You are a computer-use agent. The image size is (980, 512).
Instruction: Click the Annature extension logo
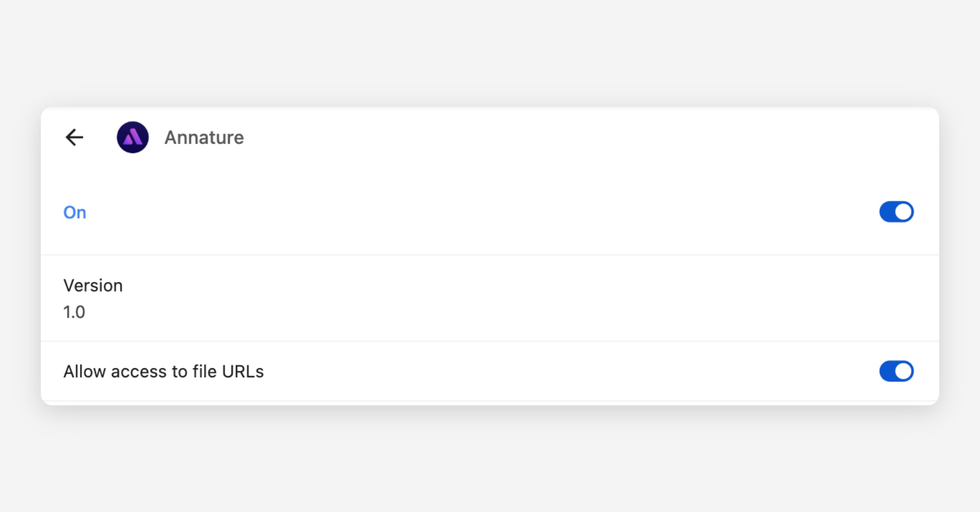(x=133, y=137)
